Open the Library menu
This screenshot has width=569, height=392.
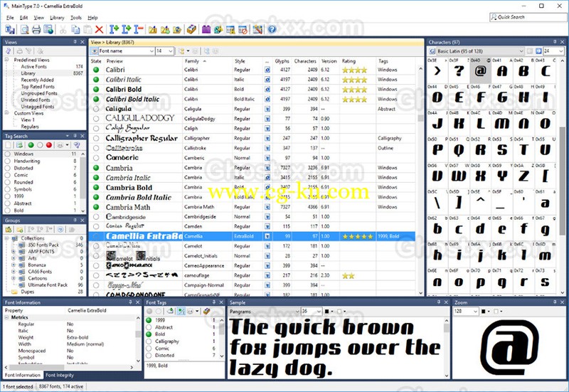(57, 17)
